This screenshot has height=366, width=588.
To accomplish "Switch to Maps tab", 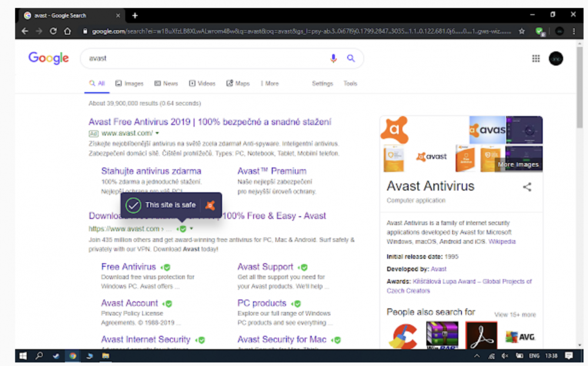I will pos(238,83).
